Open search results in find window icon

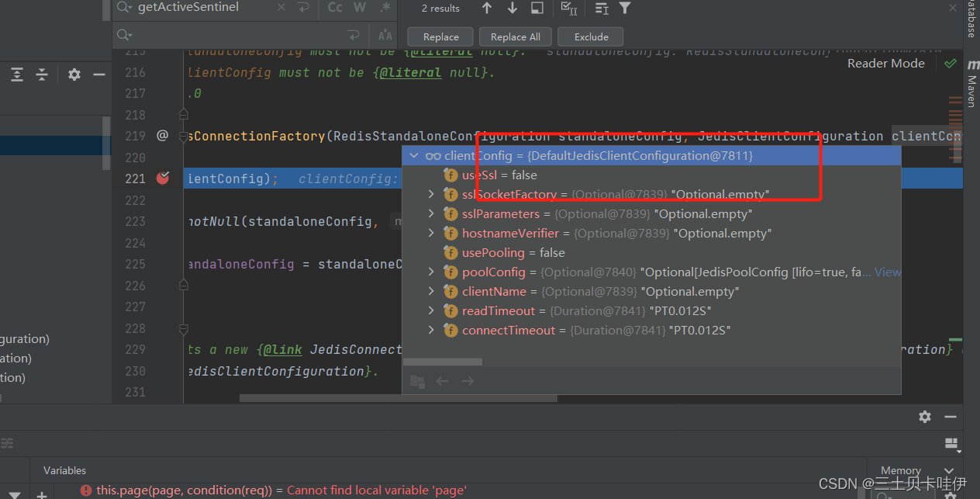click(x=537, y=8)
